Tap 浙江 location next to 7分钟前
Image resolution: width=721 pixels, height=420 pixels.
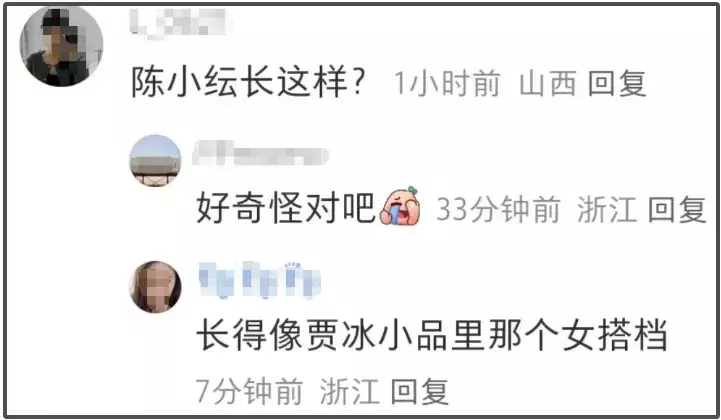349,391
